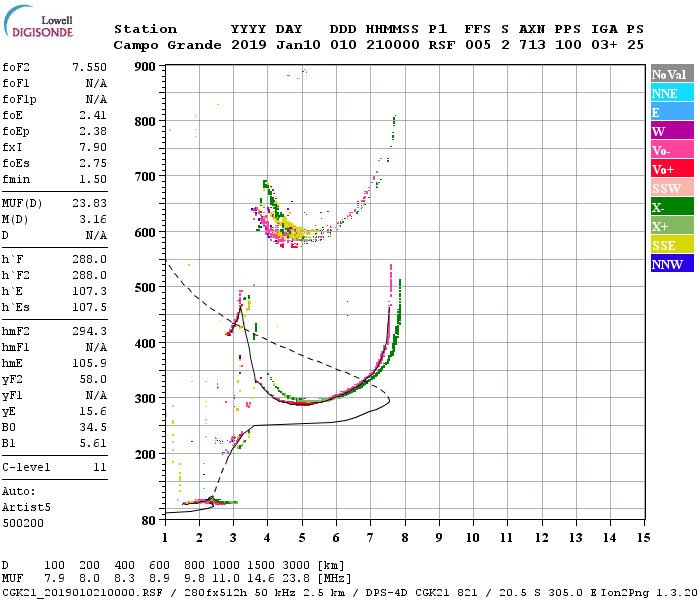Click the Lowell Digisonde logo
700x600 pixels.
click(38, 22)
